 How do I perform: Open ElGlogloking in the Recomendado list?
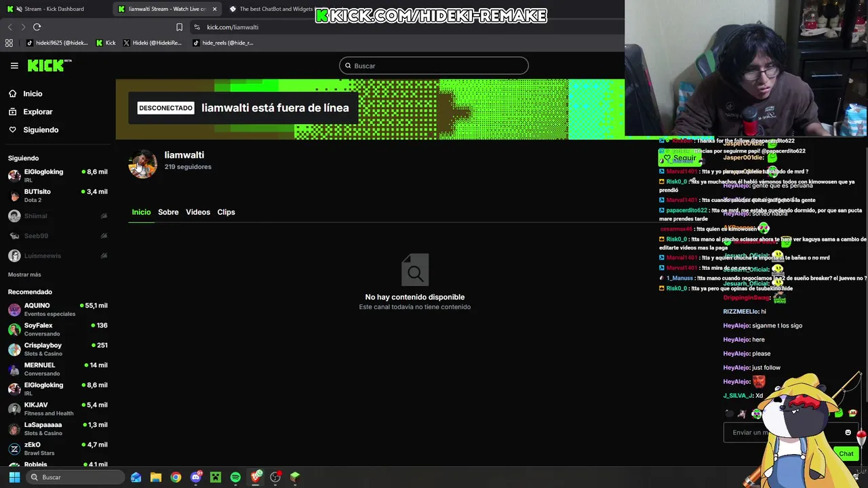click(x=58, y=389)
